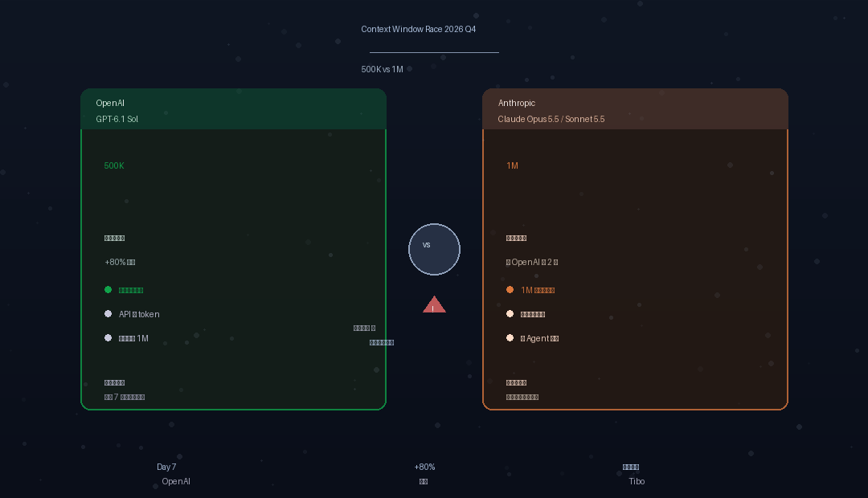This screenshot has height=498, width=868.
Task: Click the orange 1M figure under Anthropic header
Action: point(512,165)
